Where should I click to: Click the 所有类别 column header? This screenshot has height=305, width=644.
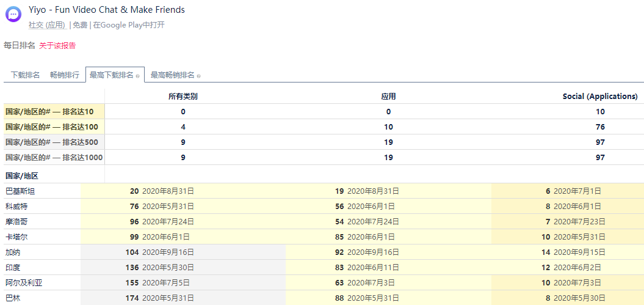point(183,96)
